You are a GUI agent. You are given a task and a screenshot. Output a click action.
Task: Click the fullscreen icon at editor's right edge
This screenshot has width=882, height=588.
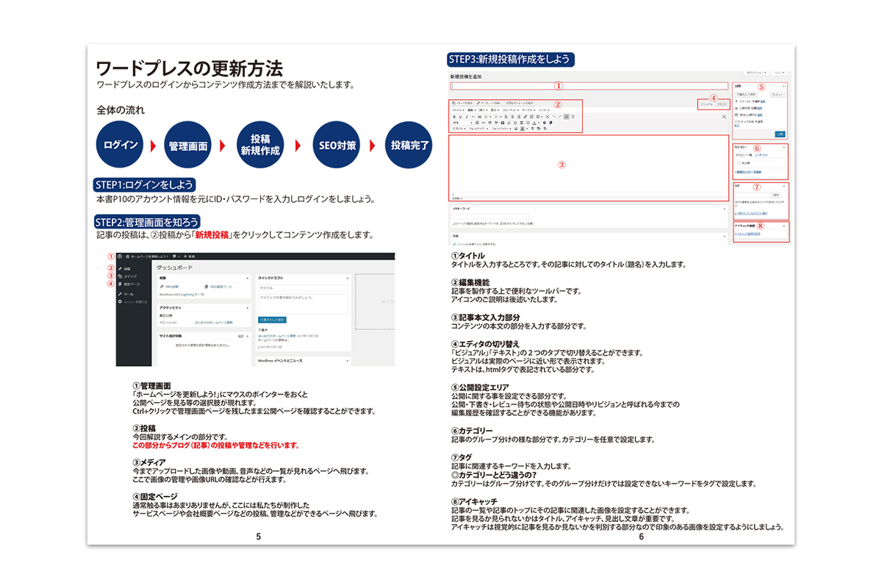pyautogui.click(x=723, y=116)
